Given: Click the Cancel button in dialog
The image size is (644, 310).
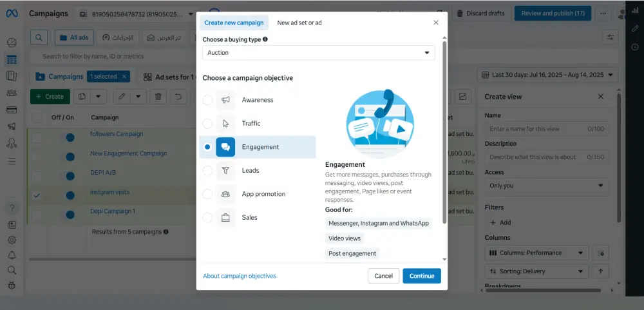Looking at the screenshot, I should (x=384, y=276).
